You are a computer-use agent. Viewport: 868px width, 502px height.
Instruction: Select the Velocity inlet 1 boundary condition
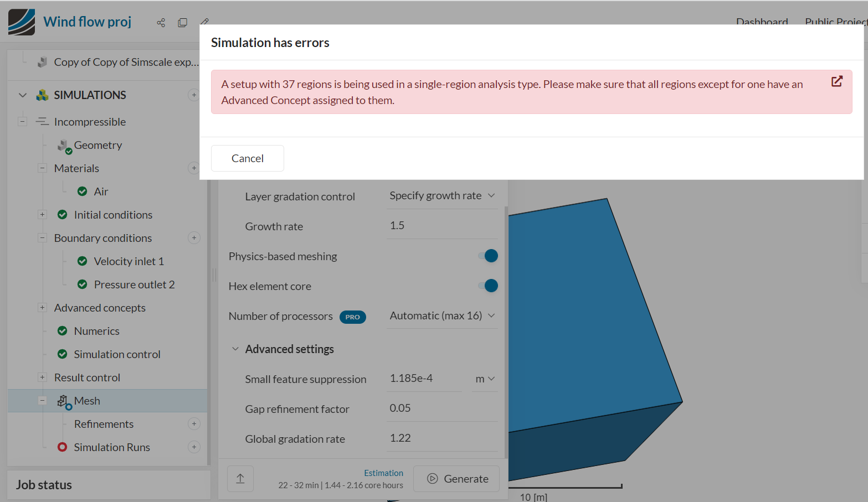pyautogui.click(x=129, y=261)
